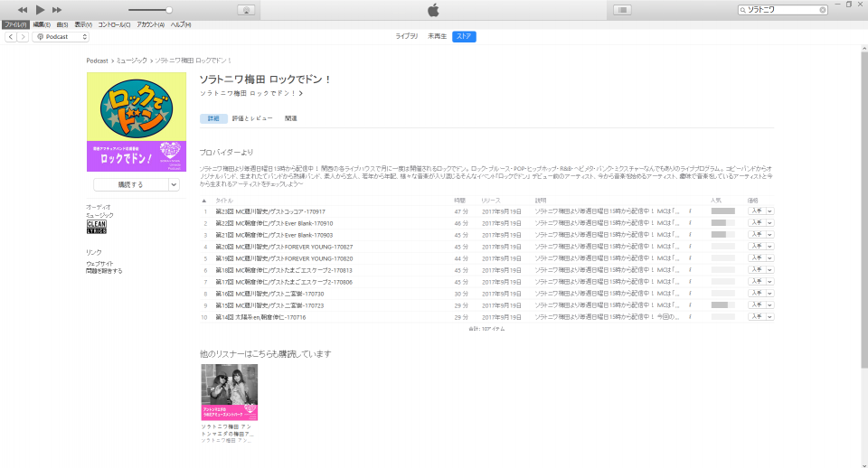Click the vertical scrollbar on the right
868x468 pixels.
coord(864,208)
